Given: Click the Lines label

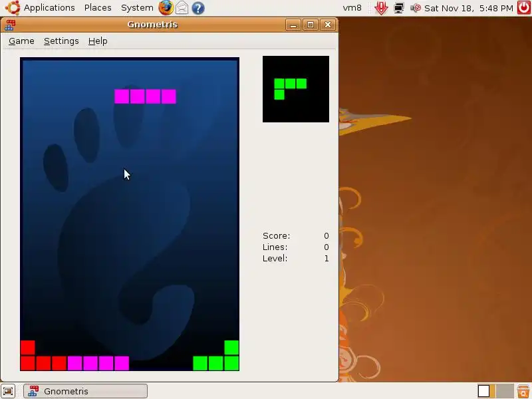Looking at the screenshot, I should pos(275,247).
